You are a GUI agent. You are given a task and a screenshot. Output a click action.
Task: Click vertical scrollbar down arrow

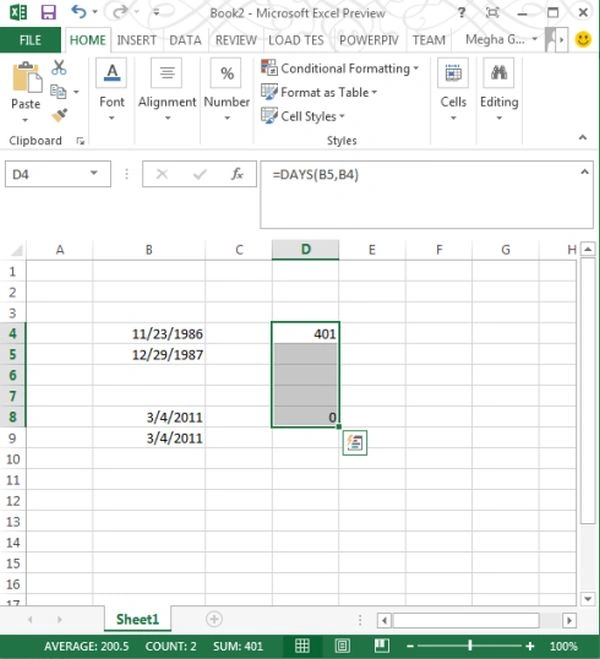pyautogui.click(x=587, y=598)
